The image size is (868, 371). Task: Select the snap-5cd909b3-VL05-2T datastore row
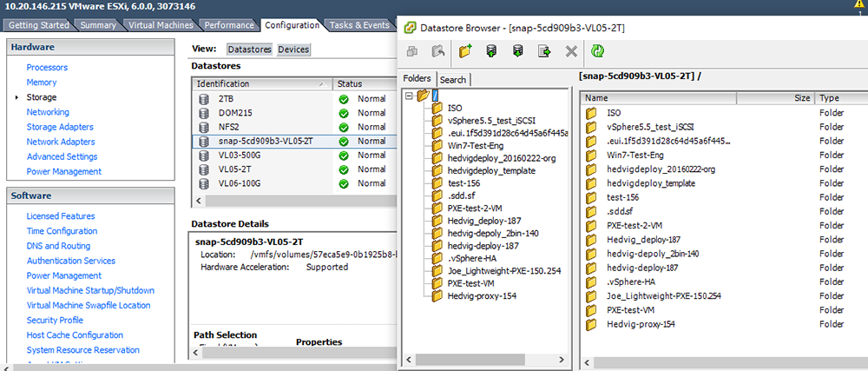coord(294,142)
